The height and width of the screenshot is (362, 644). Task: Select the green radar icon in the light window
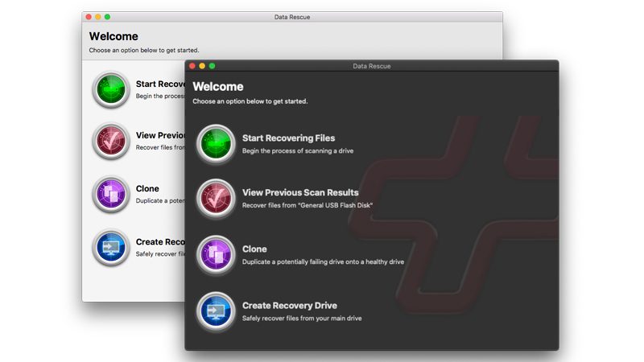[x=111, y=89]
